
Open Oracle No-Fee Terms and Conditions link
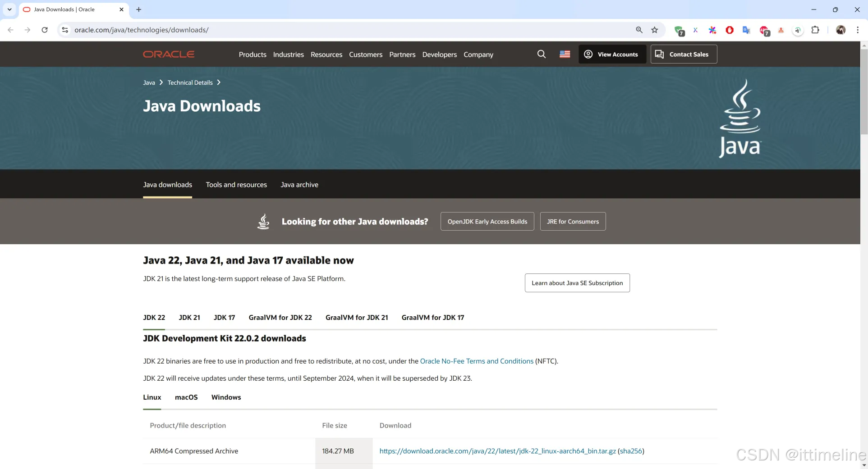[x=477, y=361]
